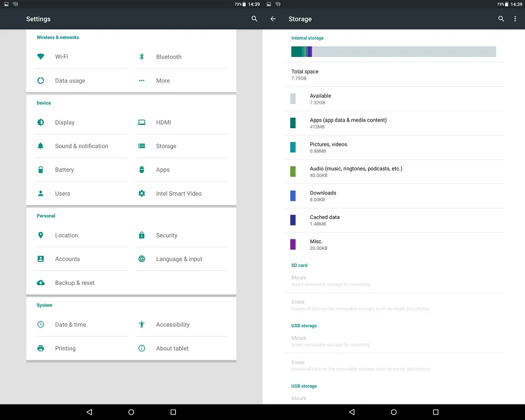Tap the Printing printer icon
The image size is (525, 420).
click(x=40, y=348)
